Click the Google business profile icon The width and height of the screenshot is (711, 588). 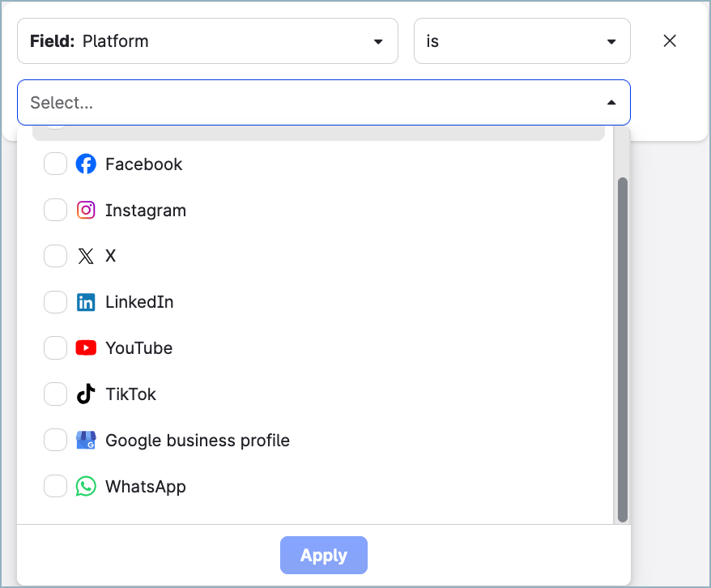pyautogui.click(x=86, y=440)
